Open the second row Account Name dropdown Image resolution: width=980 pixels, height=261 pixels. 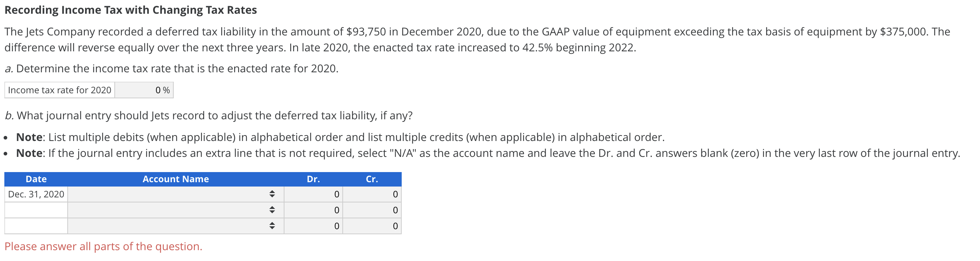pyautogui.click(x=176, y=210)
